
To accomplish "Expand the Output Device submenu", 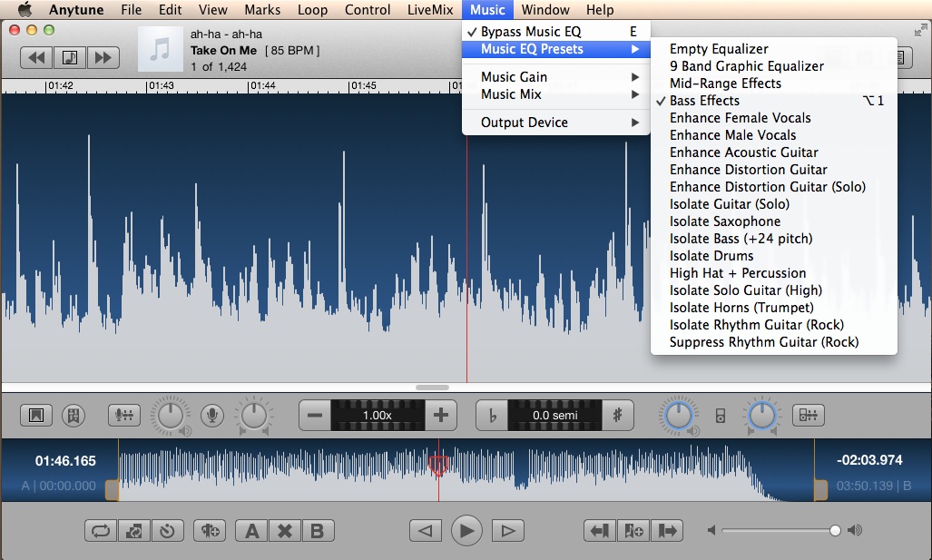I will click(x=556, y=122).
